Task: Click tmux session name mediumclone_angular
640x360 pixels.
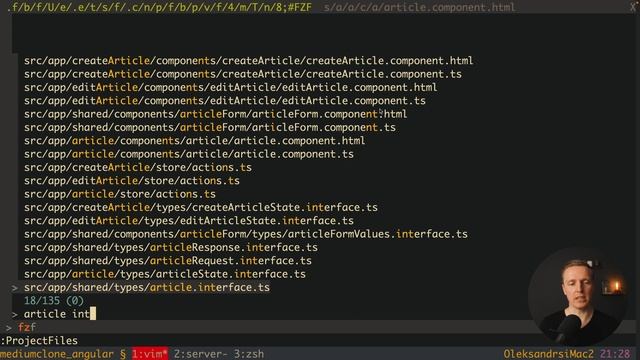Action: coord(57,354)
